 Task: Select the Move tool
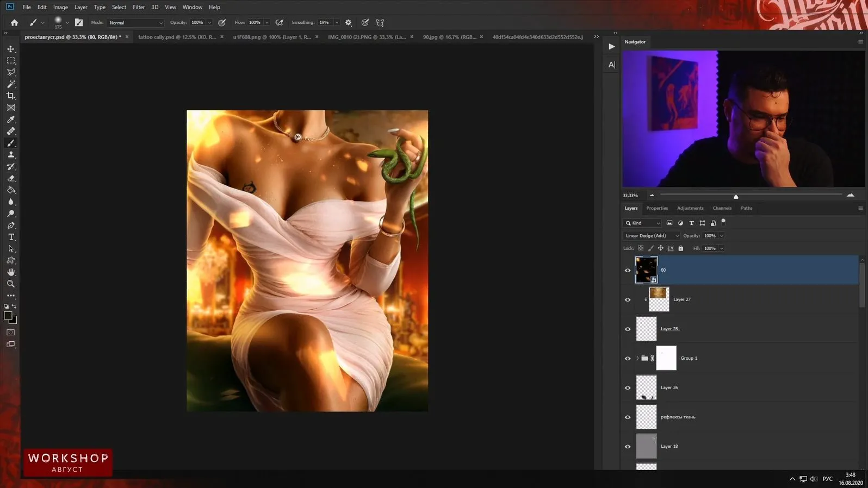click(x=11, y=49)
